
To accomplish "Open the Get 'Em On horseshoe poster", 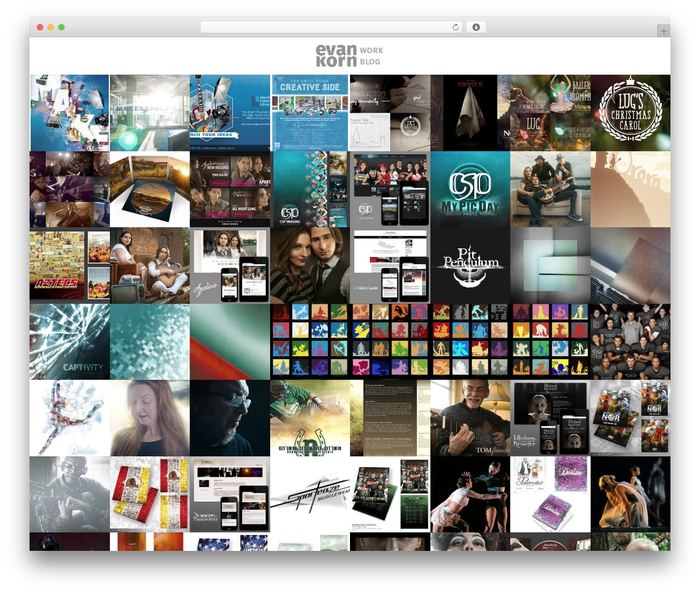I will point(310,418).
